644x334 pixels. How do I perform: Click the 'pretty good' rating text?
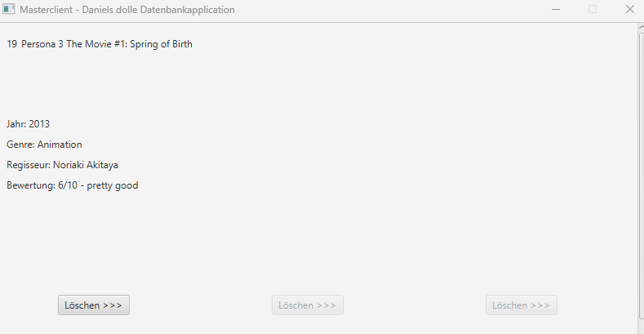coord(113,185)
